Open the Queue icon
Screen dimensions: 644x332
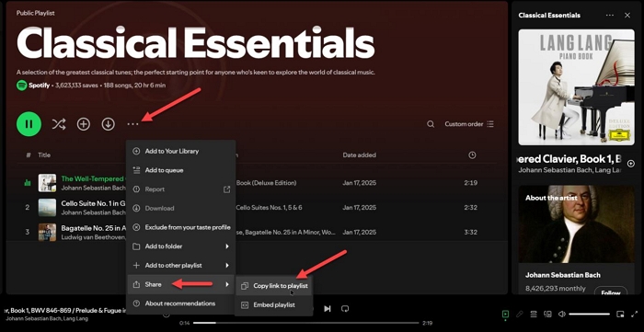[x=534, y=314]
